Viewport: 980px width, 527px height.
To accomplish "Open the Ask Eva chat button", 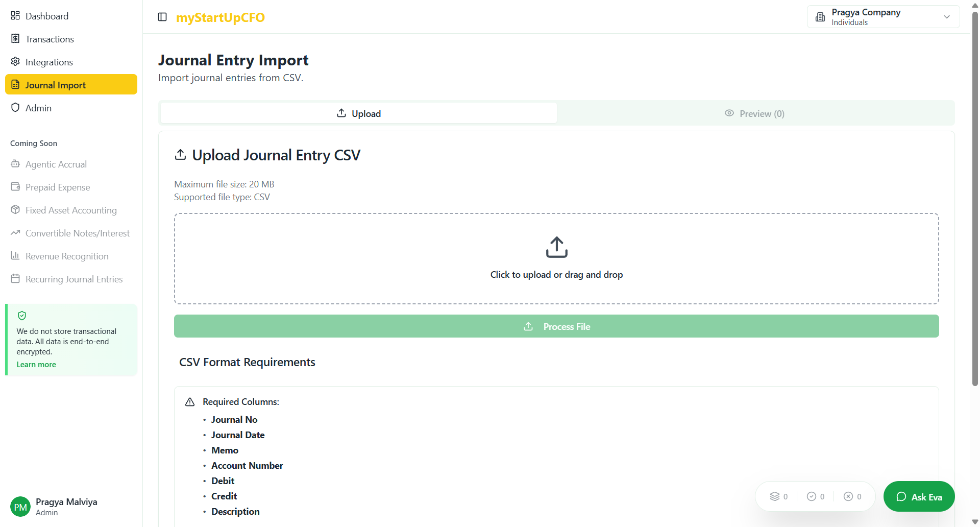I will [919, 496].
